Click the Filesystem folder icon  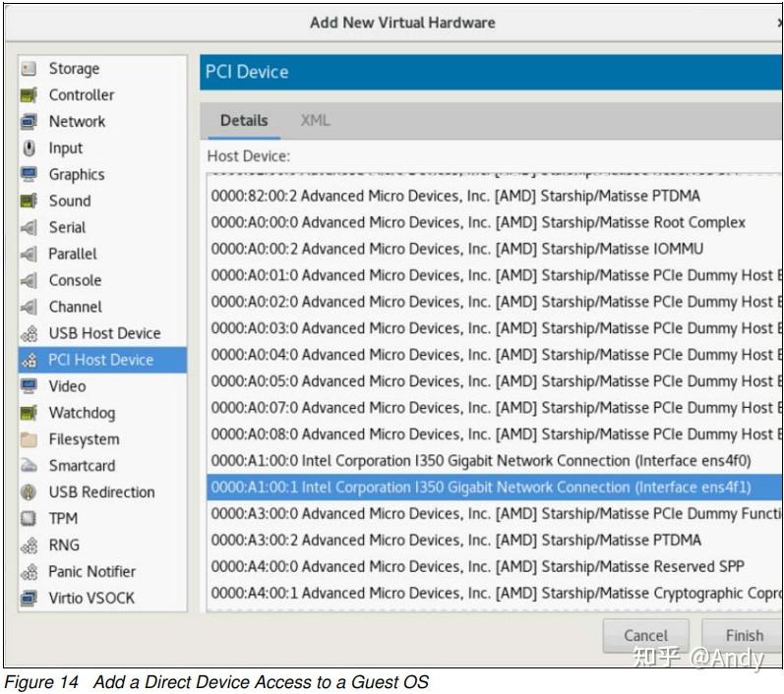click(29, 439)
